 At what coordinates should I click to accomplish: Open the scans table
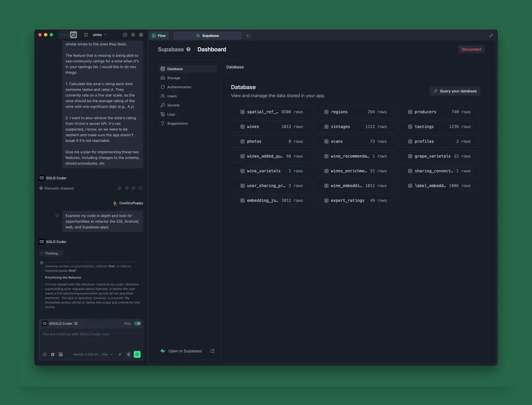click(355, 141)
